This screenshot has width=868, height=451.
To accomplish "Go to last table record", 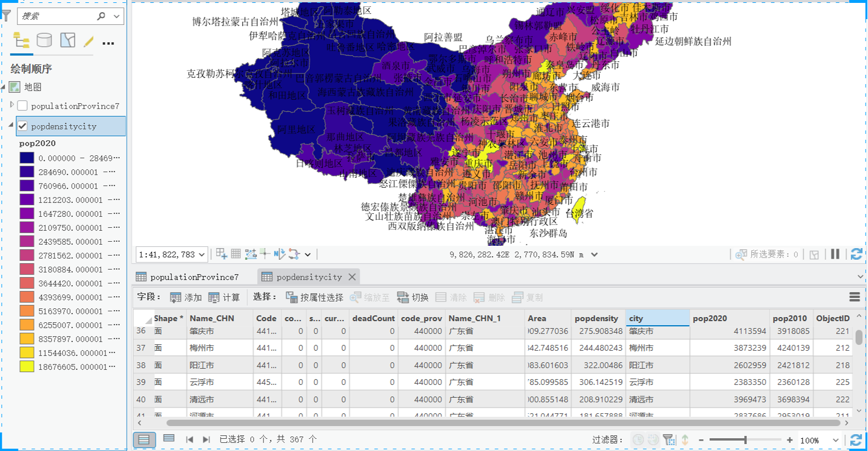I will coord(206,439).
